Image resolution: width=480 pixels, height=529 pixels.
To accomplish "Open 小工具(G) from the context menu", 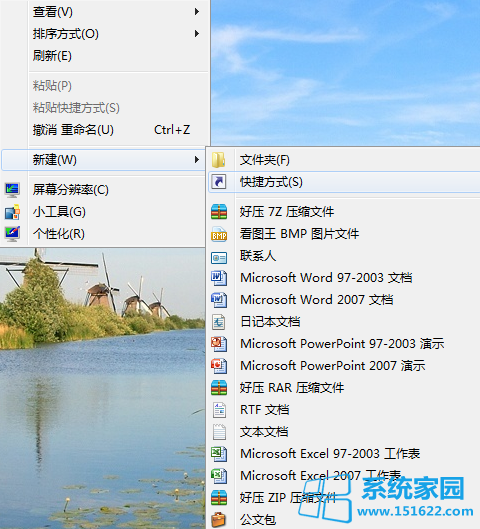I will [104, 212].
